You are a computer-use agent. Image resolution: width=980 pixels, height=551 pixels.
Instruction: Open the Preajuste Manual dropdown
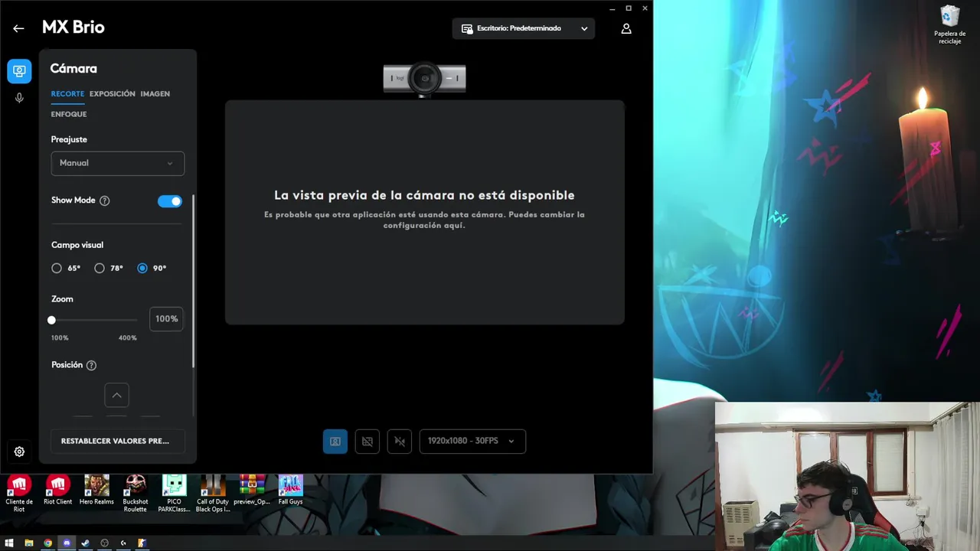[118, 163]
